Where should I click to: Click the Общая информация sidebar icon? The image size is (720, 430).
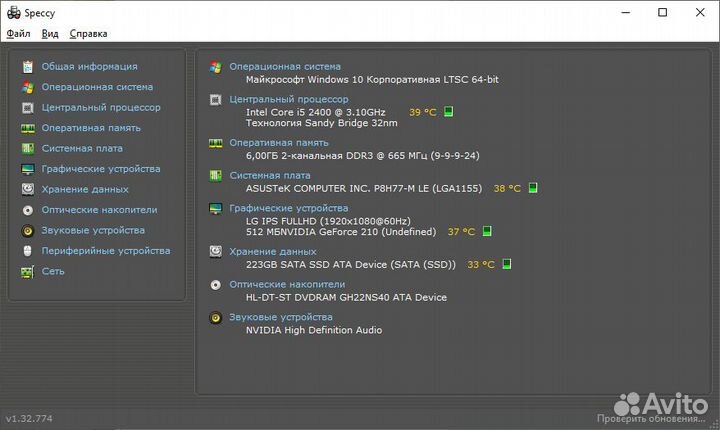tap(28, 67)
